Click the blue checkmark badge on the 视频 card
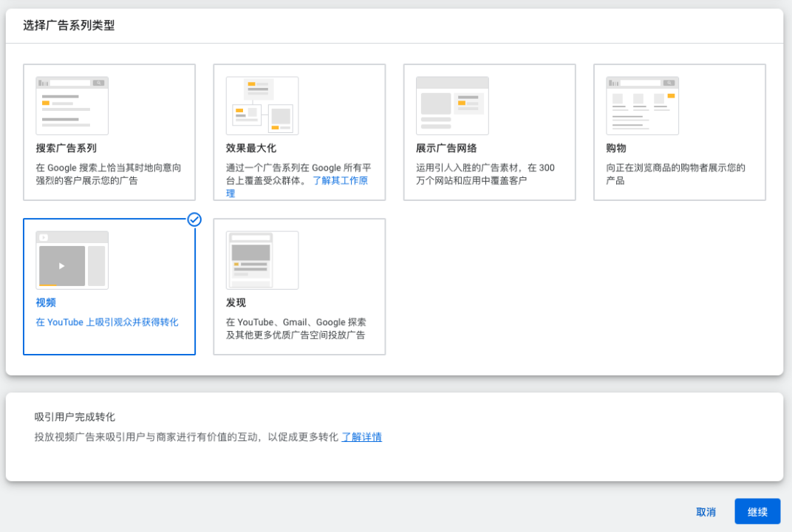The image size is (792, 532). click(x=194, y=219)
